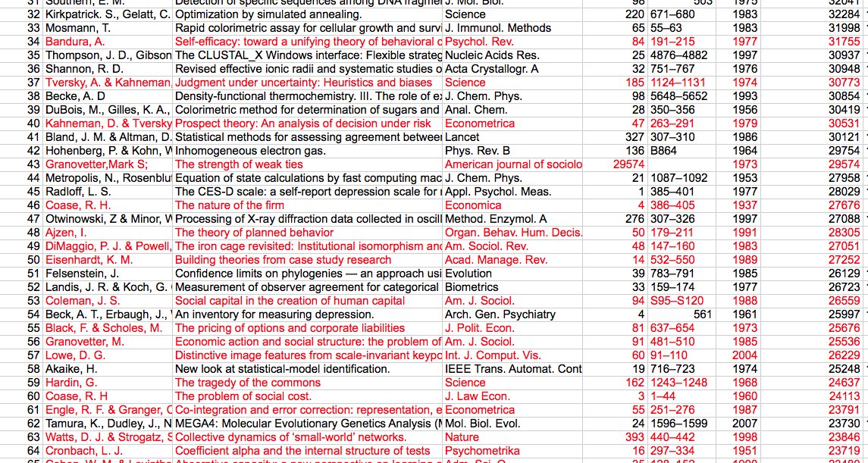Image resolution: width=868 pixels, height=463 pixels.
Task: Click 'Int. J. Comput. Vis.' journal cell
Action: click(512, 355)
